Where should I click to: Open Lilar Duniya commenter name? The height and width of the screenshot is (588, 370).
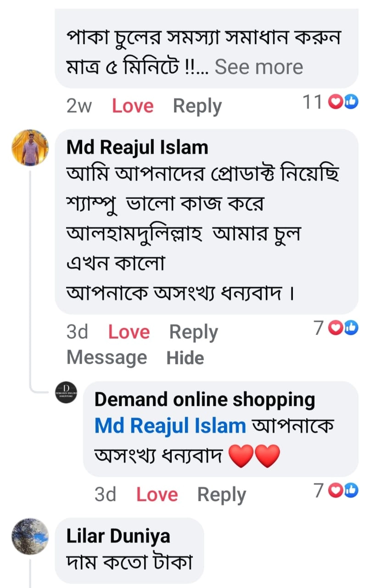tap(118, 536)
